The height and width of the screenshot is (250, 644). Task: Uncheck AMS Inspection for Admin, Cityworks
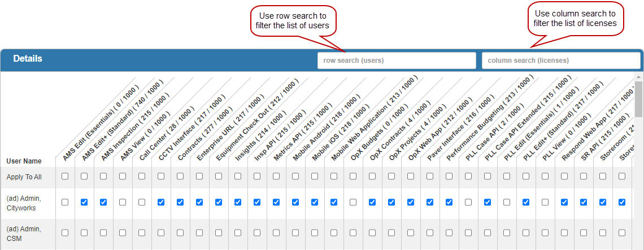pyautogui.click(x=103, y=202)
